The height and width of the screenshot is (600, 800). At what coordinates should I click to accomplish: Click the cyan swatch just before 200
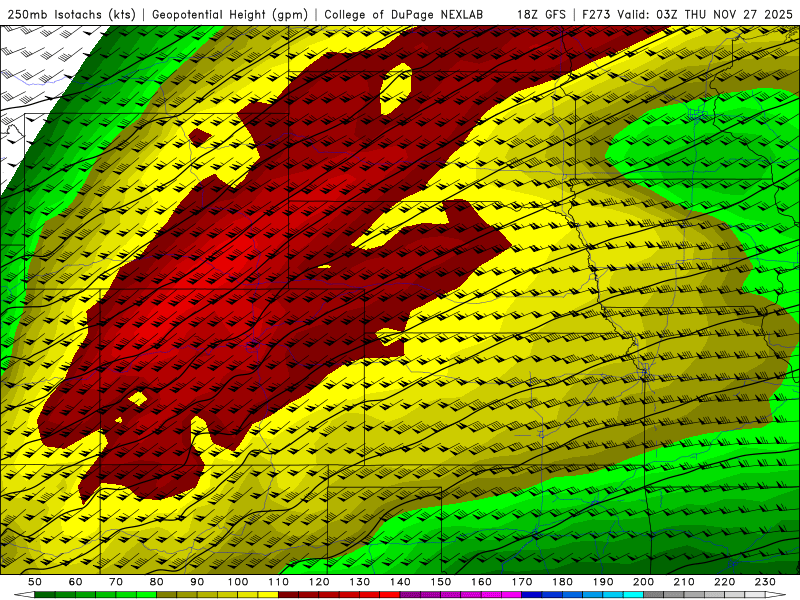pyautogui.click(x=634, y=595)
